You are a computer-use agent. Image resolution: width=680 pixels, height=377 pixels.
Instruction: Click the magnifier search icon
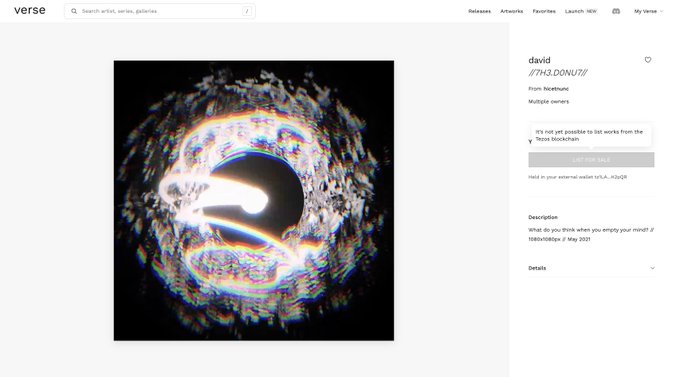pos(74,11)
